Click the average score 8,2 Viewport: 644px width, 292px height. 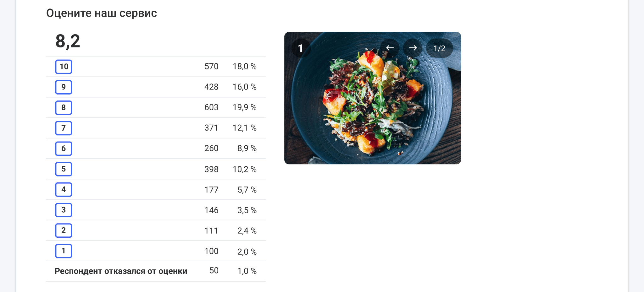[x=68, y=41]
